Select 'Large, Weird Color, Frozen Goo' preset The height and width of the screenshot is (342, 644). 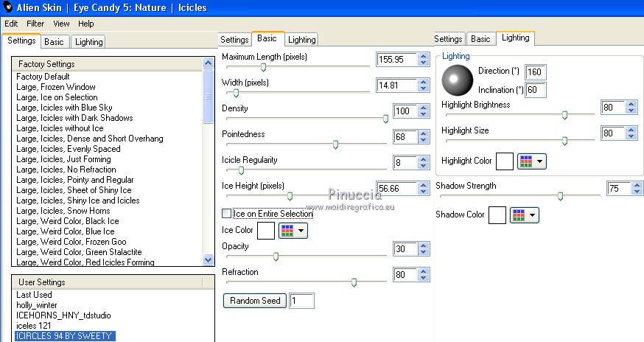[71, 241]
